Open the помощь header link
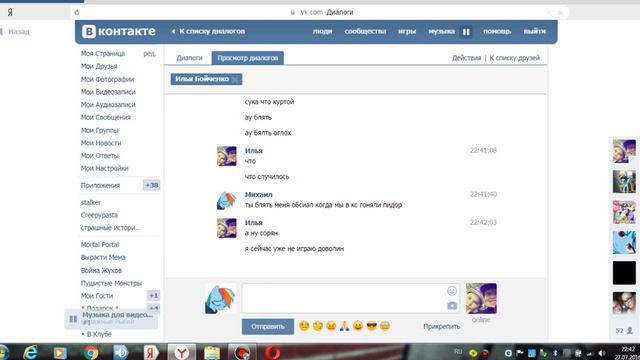 (x=497, y=31)
